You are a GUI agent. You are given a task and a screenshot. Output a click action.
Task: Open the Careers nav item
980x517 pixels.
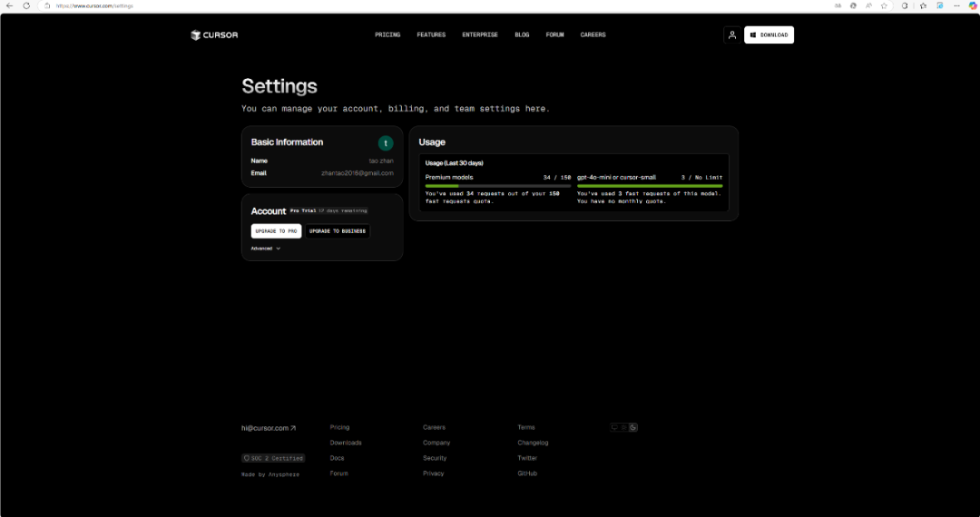pyautogui.click(x=593, y=35)
